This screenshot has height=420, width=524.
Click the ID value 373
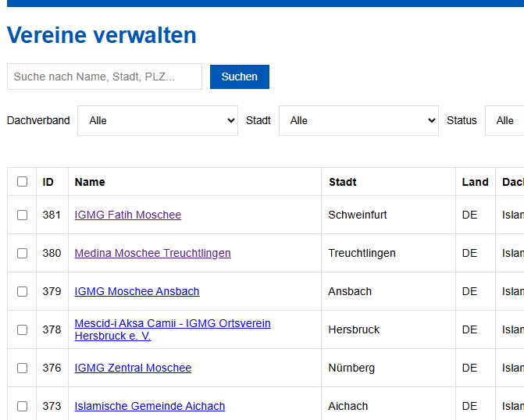pos(52,406)
